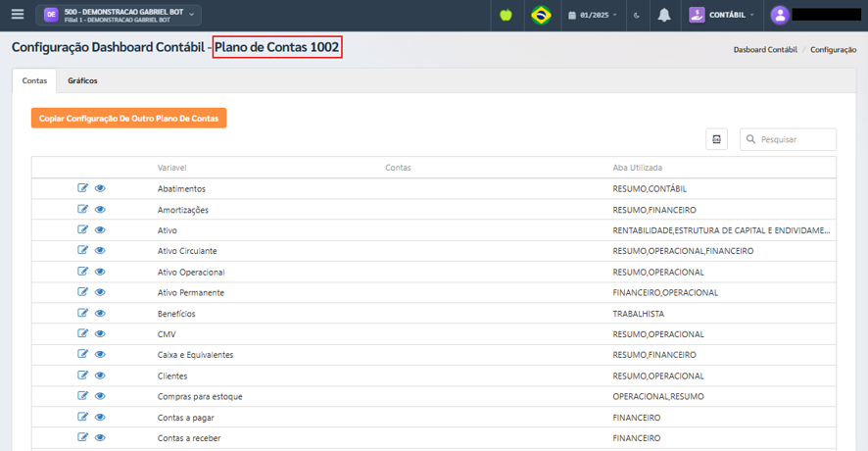Edit the Contas a pagar row
This screenshot has width=868, height=451.
coord(82,416)
